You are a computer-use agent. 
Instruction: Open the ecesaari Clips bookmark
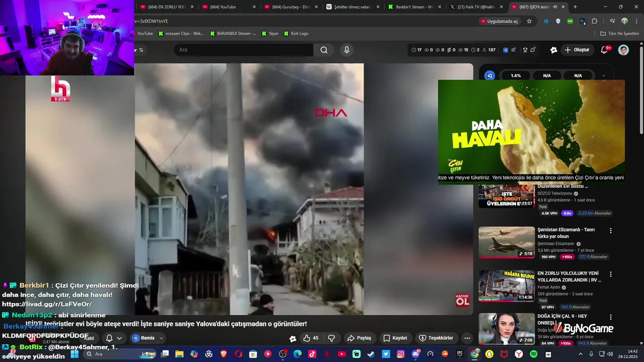181,34
